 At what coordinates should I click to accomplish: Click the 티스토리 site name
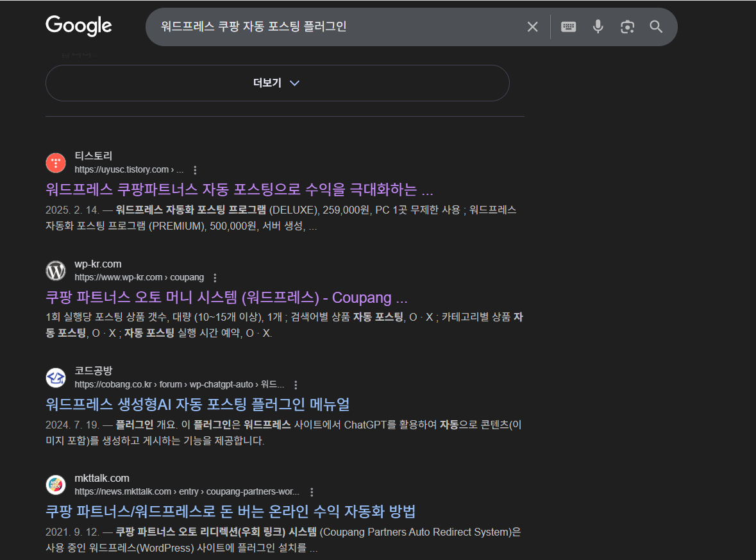coord(93,156)
